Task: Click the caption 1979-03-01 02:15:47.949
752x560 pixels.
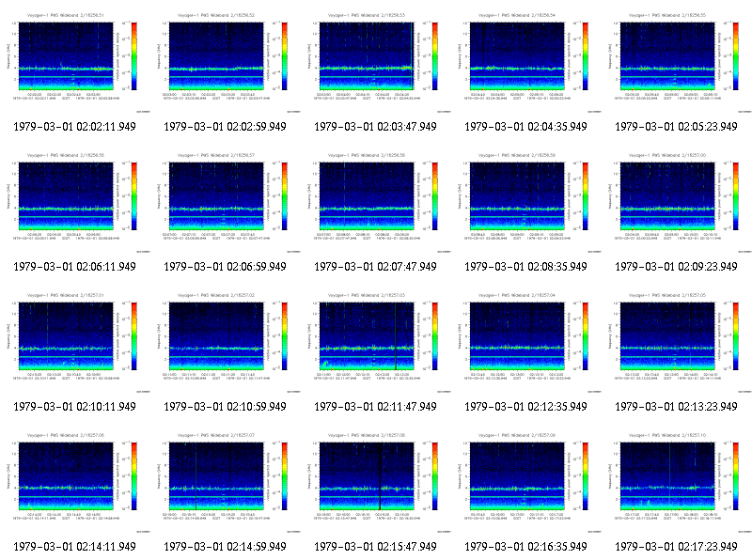Action: coord(375,547)
